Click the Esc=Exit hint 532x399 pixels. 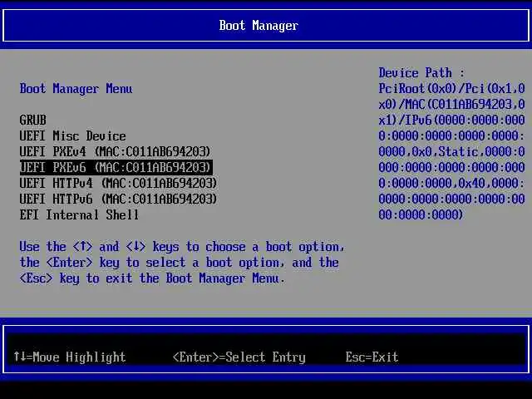tap(372, 357)
